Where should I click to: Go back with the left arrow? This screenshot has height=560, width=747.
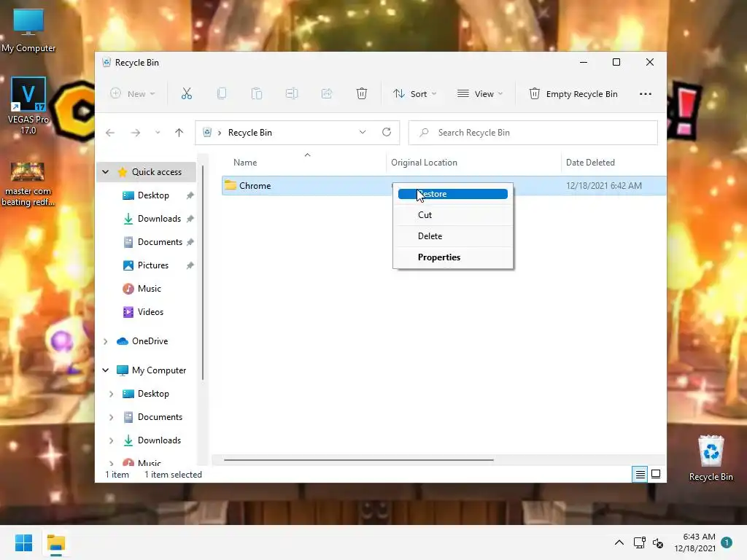110,133
